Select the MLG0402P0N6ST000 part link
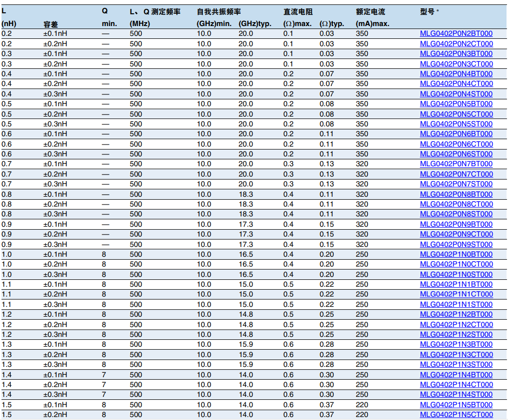This screenshot has height=420, width=508. point(456,154)
